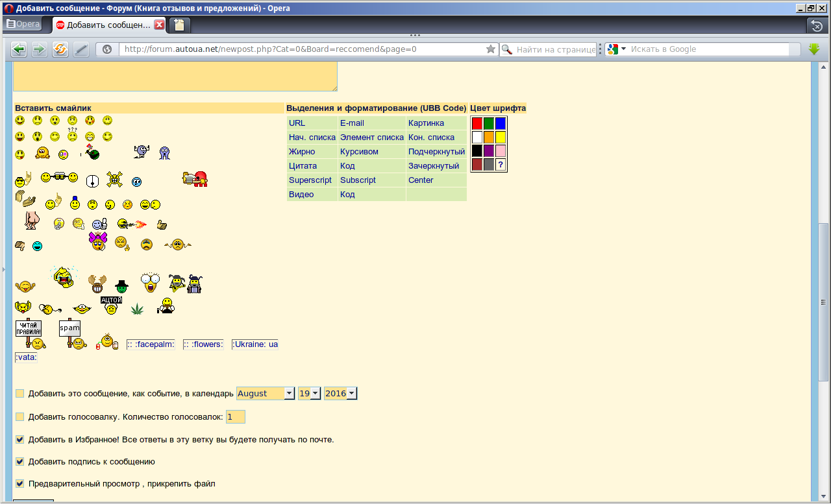This screenshot has height=504, width=831.
Task: Open the year dropdown showing 2016
Action: [x=340, y=394]
